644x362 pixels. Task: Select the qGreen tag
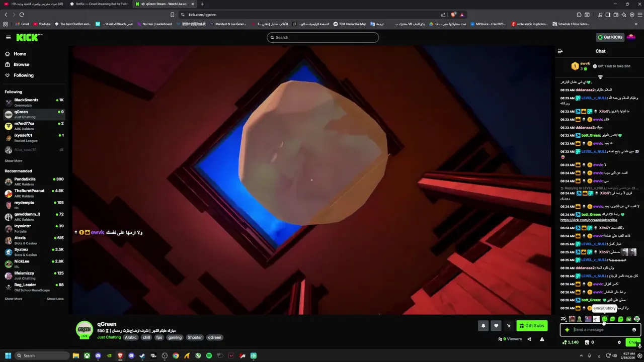click(215, 337)
